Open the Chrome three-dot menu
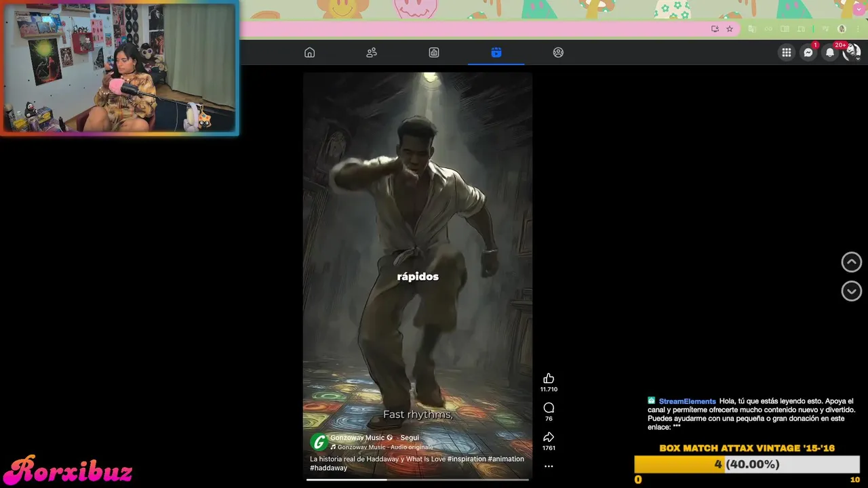 (x=859, y=28)
